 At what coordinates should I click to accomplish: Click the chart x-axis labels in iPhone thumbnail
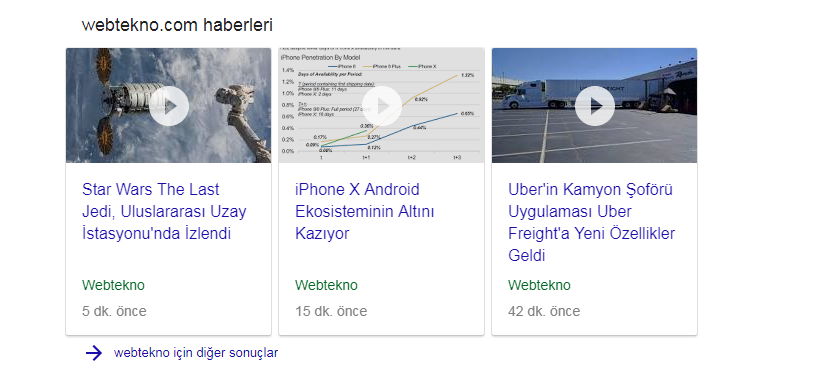389,157
